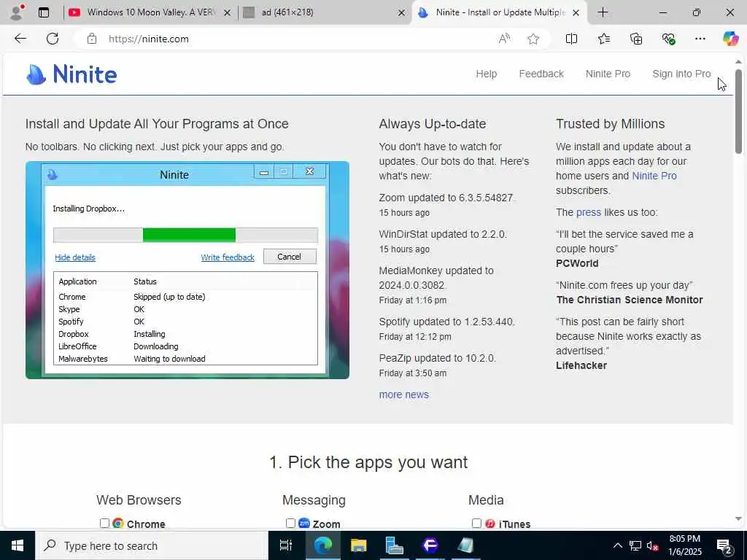Viewport: 747px width, 560px height.
Task: Click the iTunes app icon
Action: click(489, 524)
